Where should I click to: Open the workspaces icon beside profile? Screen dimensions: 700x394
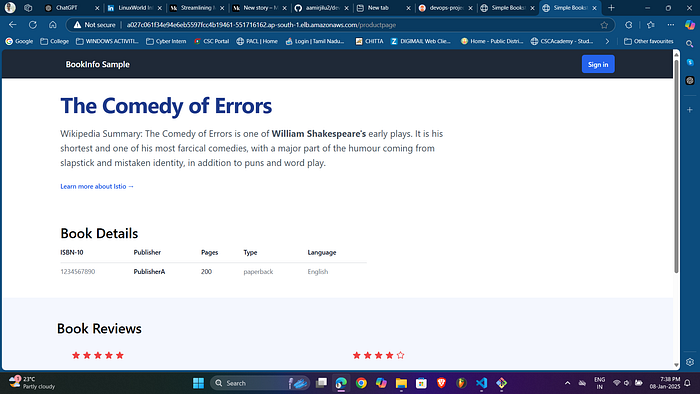point(28,8)
